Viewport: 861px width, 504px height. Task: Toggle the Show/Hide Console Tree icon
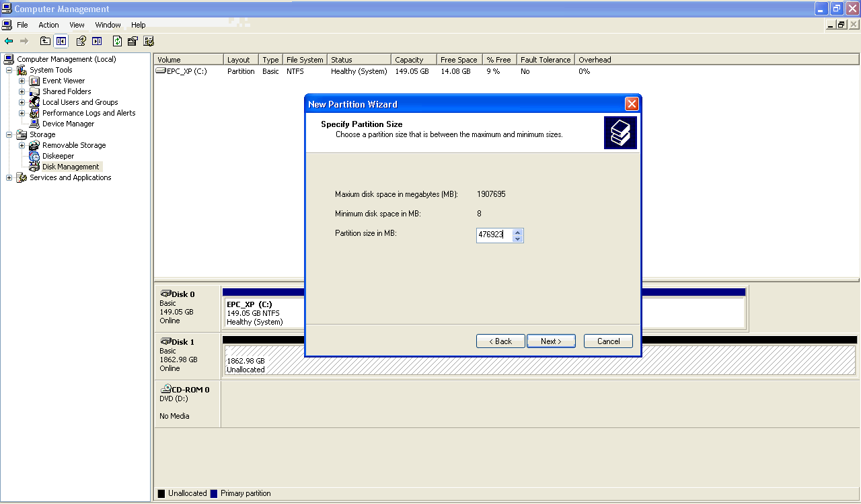tap(61, 41)
